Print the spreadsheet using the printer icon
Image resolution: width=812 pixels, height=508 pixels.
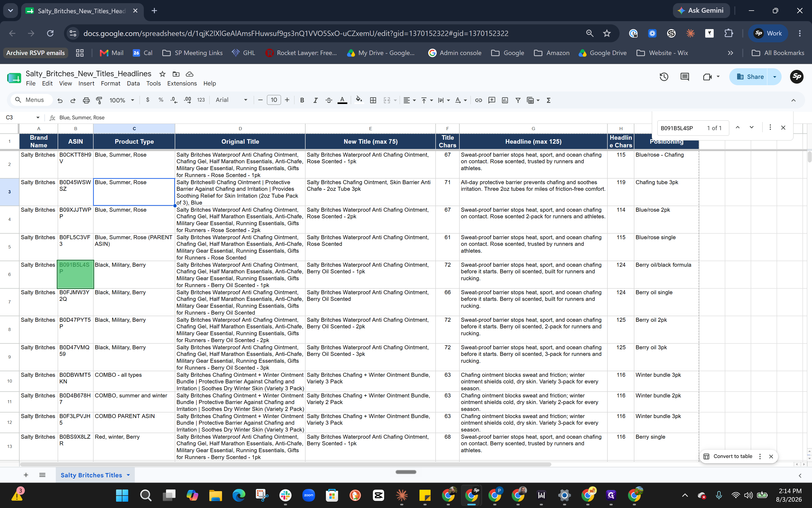pyautogui.click(x=86, y=100)
